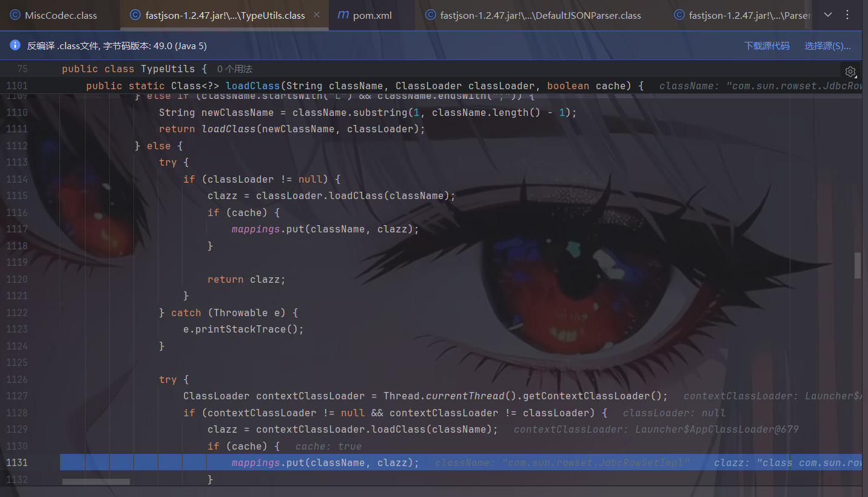Open the 选择源(S)... source chooser

[827, 46]
